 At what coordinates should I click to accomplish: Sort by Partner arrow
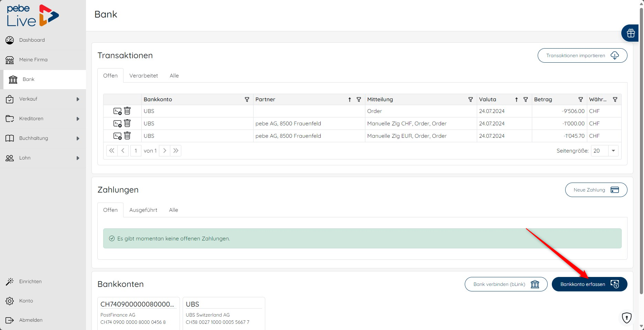(x=350, y=100)
